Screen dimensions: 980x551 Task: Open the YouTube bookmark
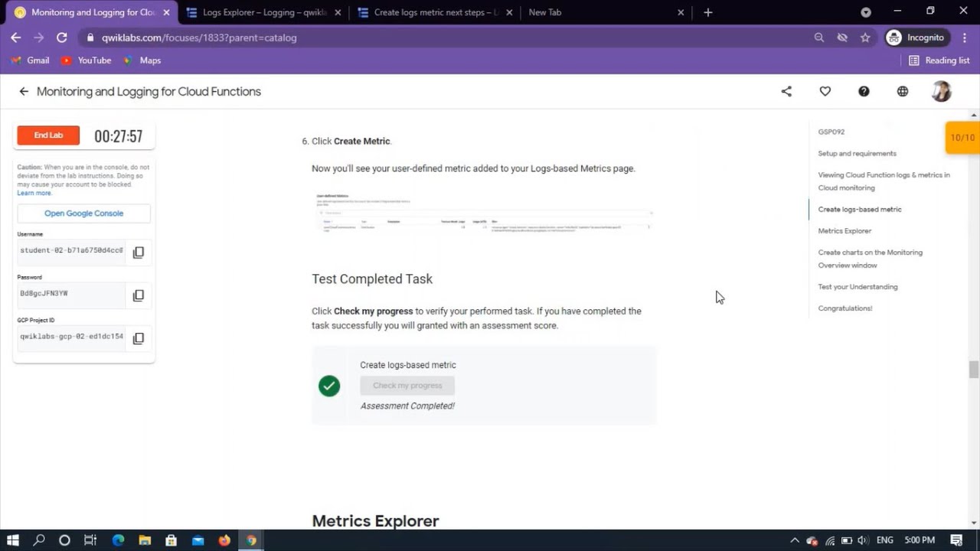(x=87, y=60)
